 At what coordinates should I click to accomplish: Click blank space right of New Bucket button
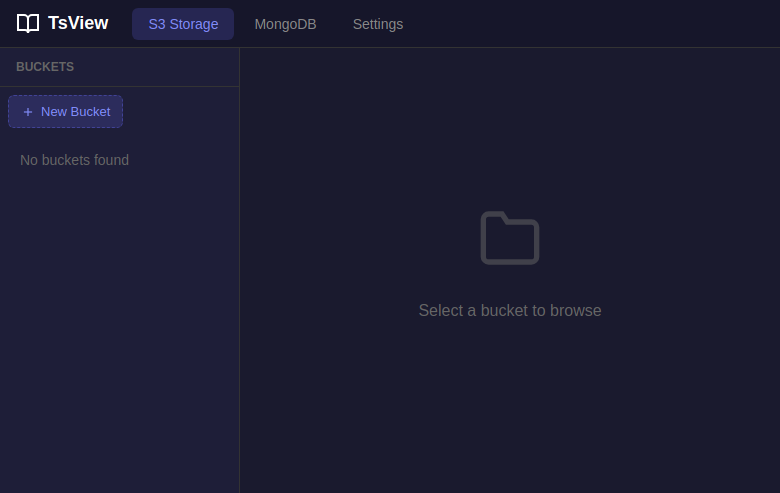[180, 112]
